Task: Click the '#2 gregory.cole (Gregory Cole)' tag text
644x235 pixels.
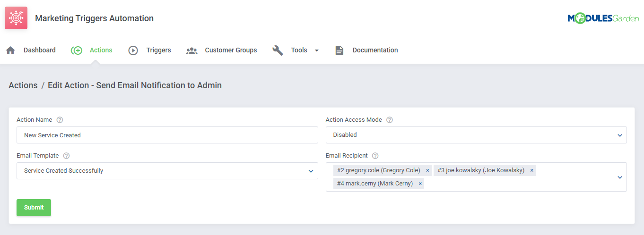Action: [378, 170]
